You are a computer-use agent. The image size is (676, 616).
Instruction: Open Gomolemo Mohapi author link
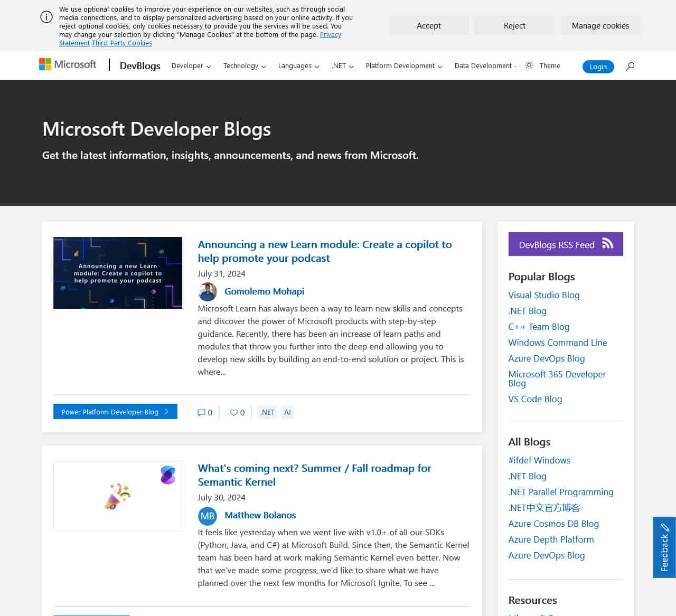point(264,291)
